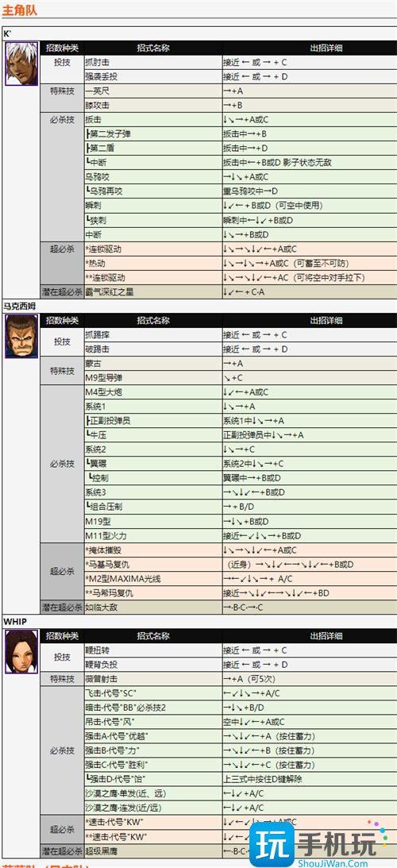397x868 pixels.
Task: Click 暗击·代号"BB"必杀技2 move
Action: [x=125, y=708]
